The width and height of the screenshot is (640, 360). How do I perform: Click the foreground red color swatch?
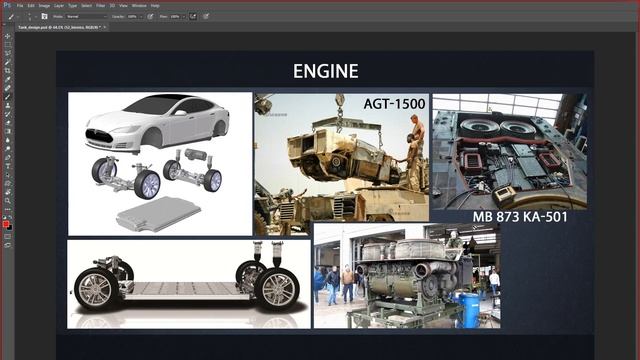click(6, 224)
